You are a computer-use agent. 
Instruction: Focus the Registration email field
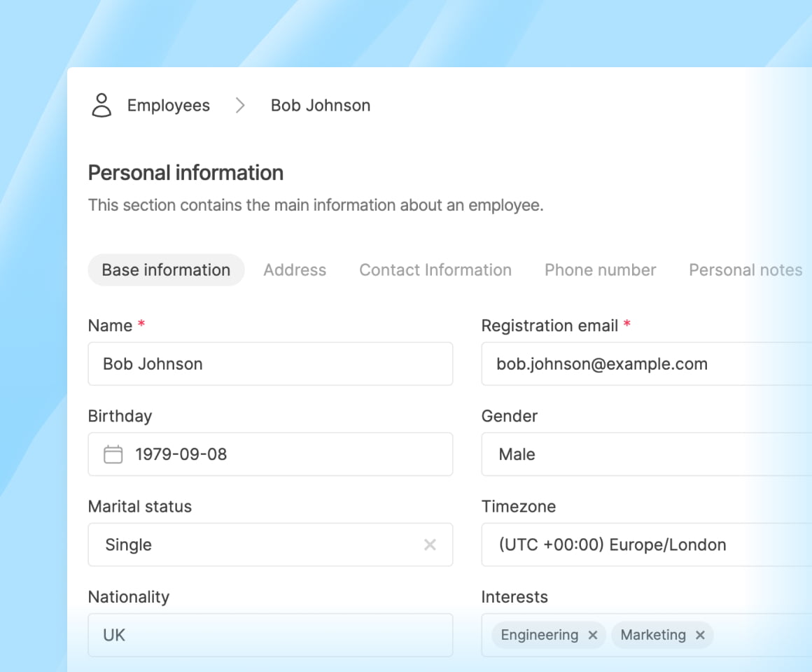[644, 364]
